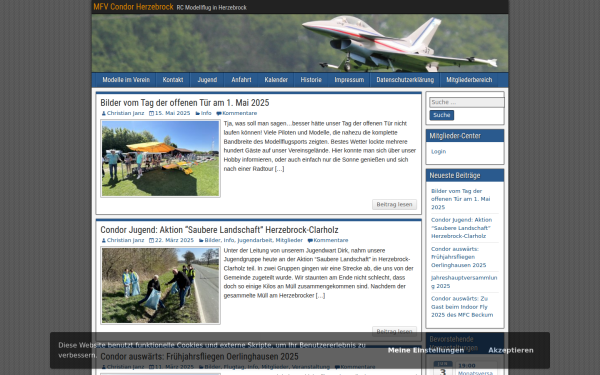The image size is (600, 375).
Task: Open Mitglieder category of Saubere Landschaft post
Action: click(289, 240)
